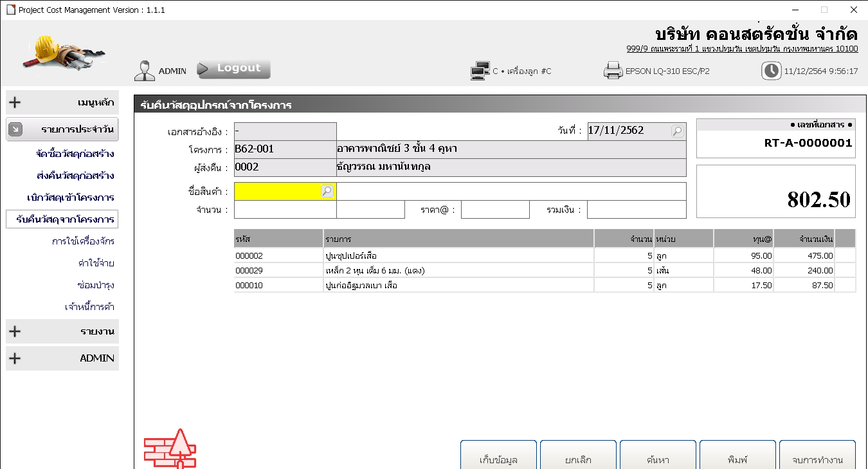Open จัดซื้อวัสดุก่อสร้าง menu item
The height and width of the screenshot is (469, 868).
click(75, 154)
